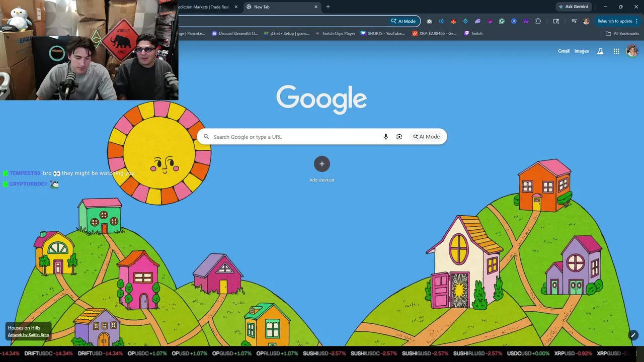Click AI Mode in the address bar
Screen dimensions: 644x362
coord(404,21)
